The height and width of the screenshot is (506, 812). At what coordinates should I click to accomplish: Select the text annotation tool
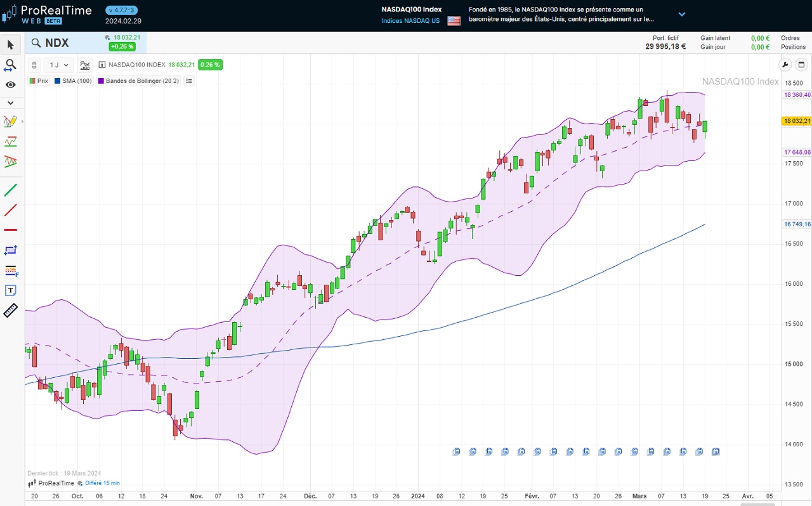click(x=10, y=290)
